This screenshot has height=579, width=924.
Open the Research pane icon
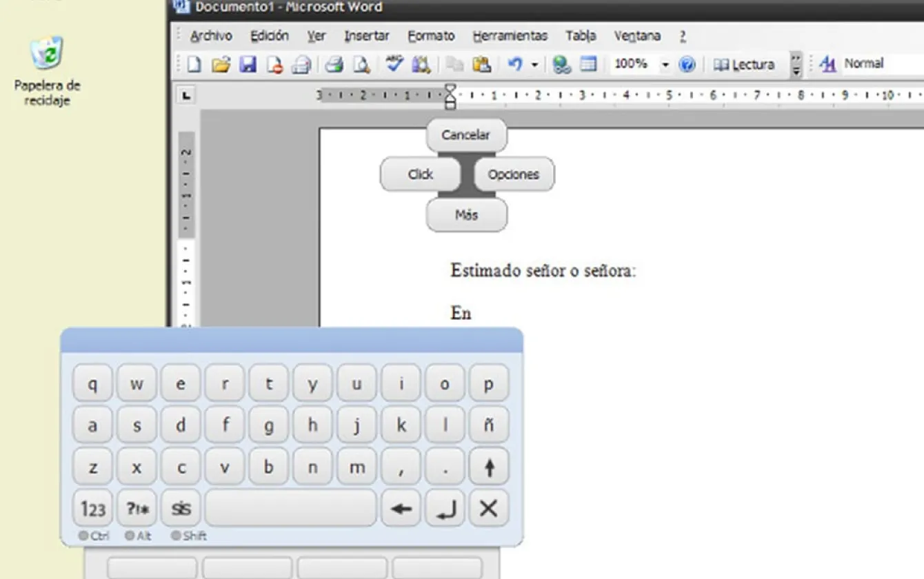point(421,65)
